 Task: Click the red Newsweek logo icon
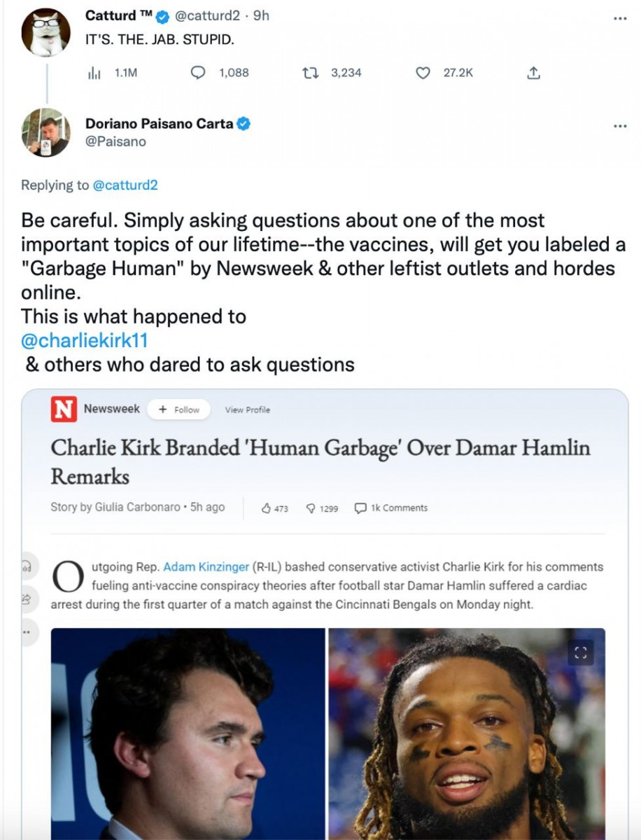pos(64,409)
